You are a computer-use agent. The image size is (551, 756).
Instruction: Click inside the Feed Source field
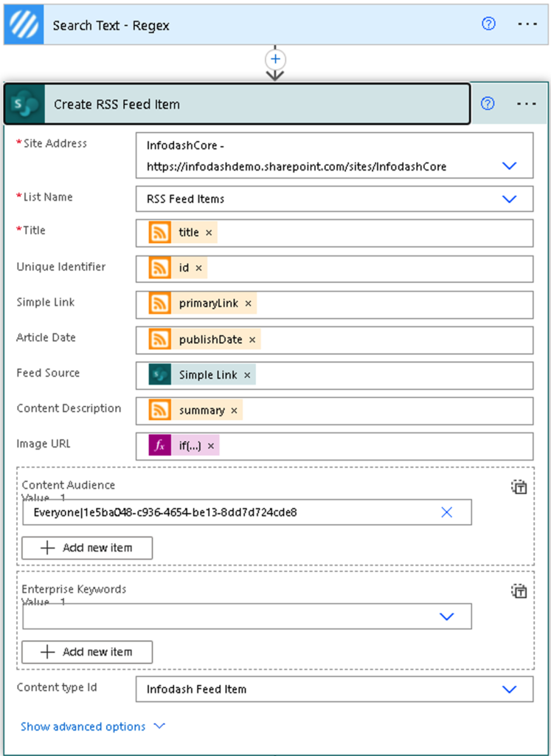pos(334,376)
